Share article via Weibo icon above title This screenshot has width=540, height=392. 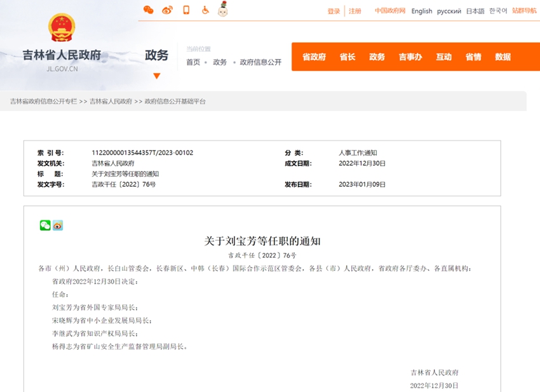(58, 226)
